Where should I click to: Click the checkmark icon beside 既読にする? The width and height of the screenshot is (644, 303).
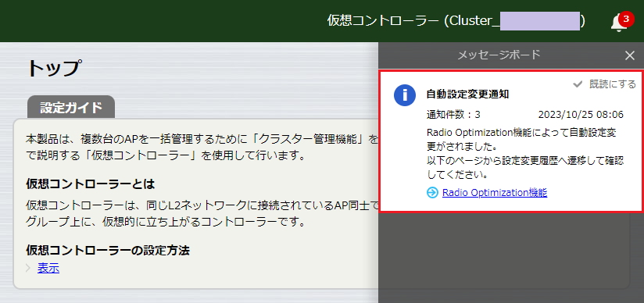coord(578,84)
